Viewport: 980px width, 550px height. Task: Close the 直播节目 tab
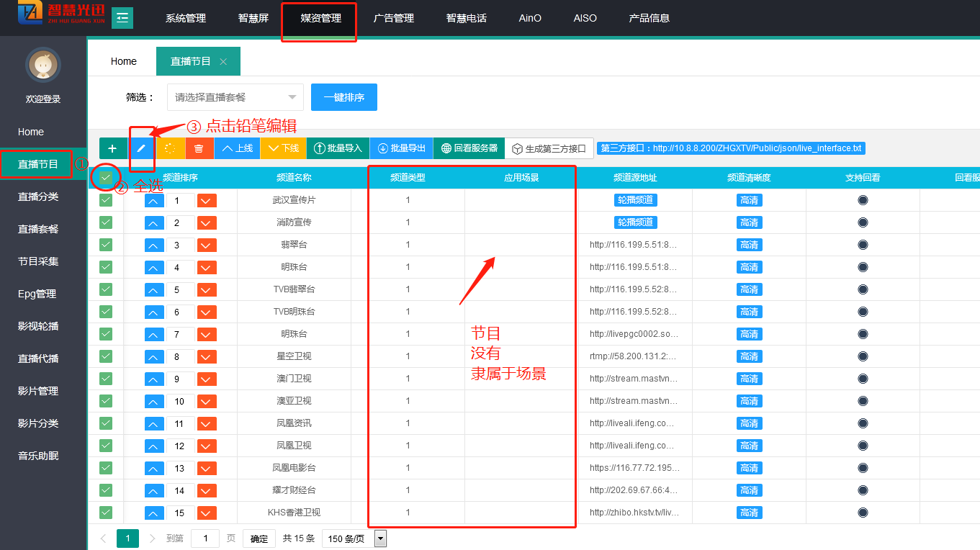coord(223,62)
